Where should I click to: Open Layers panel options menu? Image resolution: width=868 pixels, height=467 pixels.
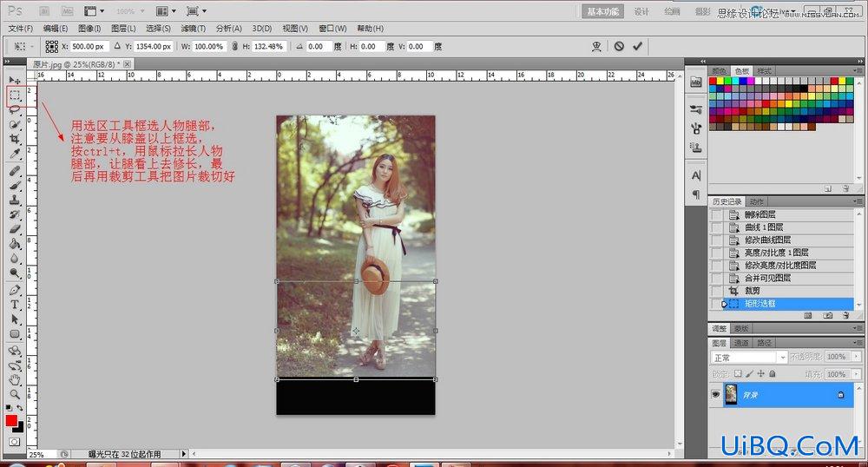coord(857,343)
